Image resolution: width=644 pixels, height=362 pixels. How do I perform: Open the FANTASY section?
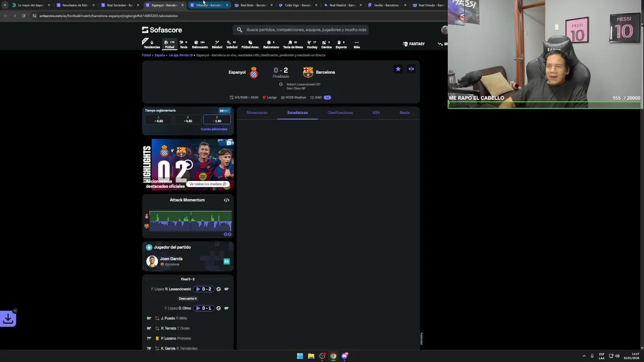[x=414, y=44]
